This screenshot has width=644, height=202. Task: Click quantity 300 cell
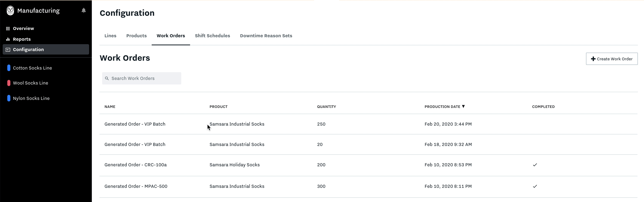321,186
